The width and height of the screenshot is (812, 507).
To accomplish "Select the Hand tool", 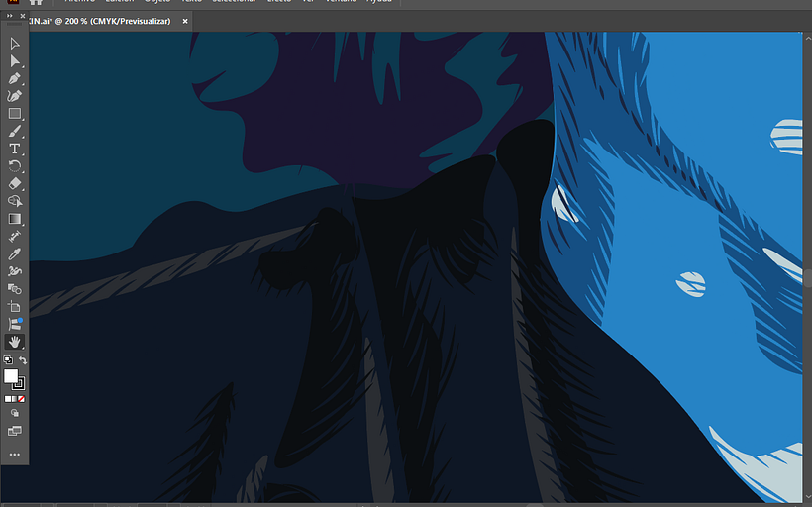I will click(15, 342).
